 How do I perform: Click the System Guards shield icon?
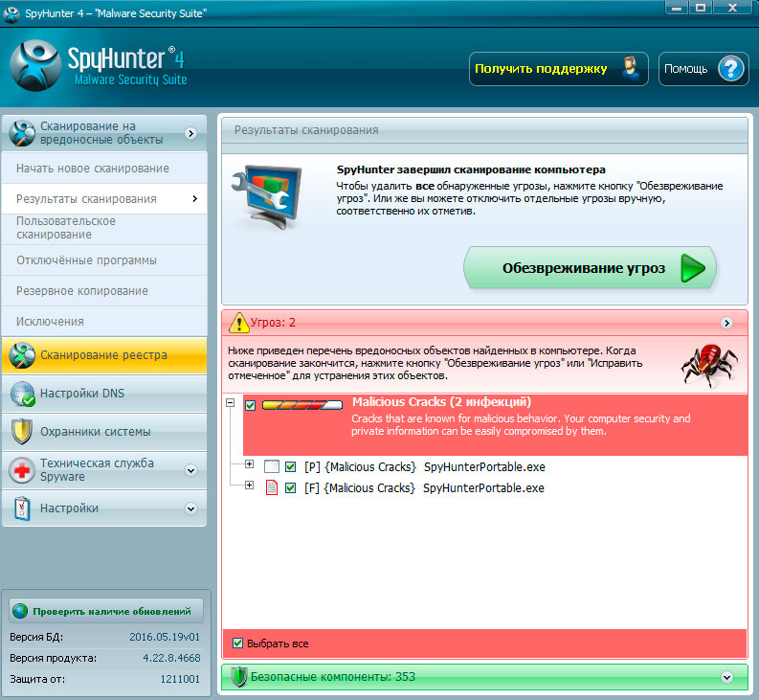(x=22, y=431)
